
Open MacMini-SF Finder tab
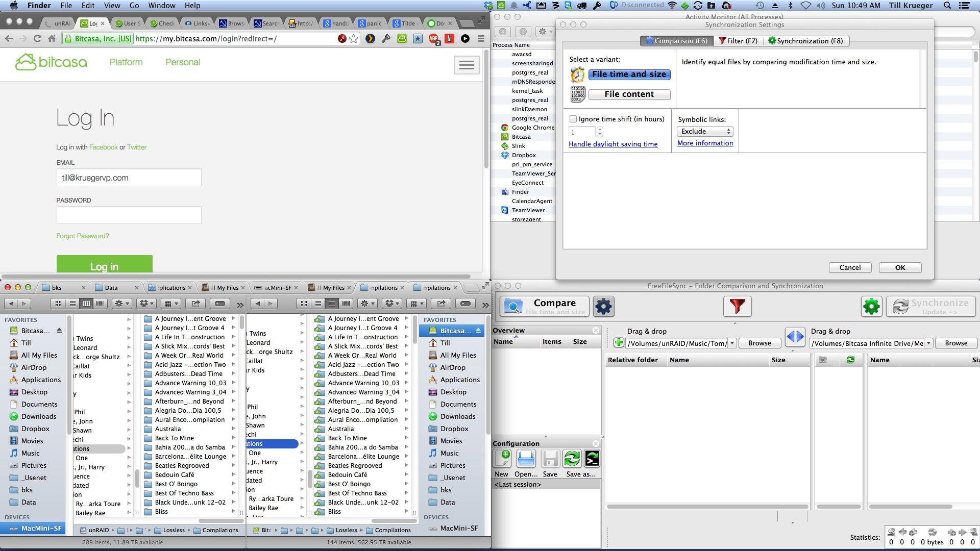(x=276, y=288)
